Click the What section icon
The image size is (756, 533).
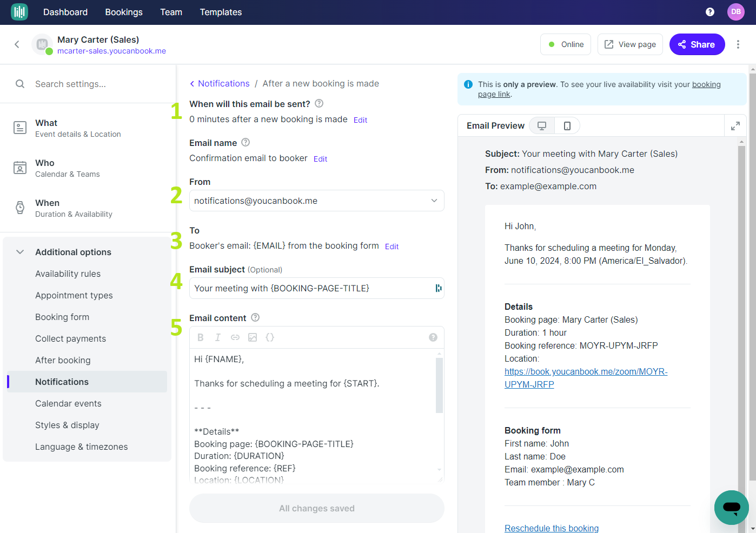coord(20,128)
